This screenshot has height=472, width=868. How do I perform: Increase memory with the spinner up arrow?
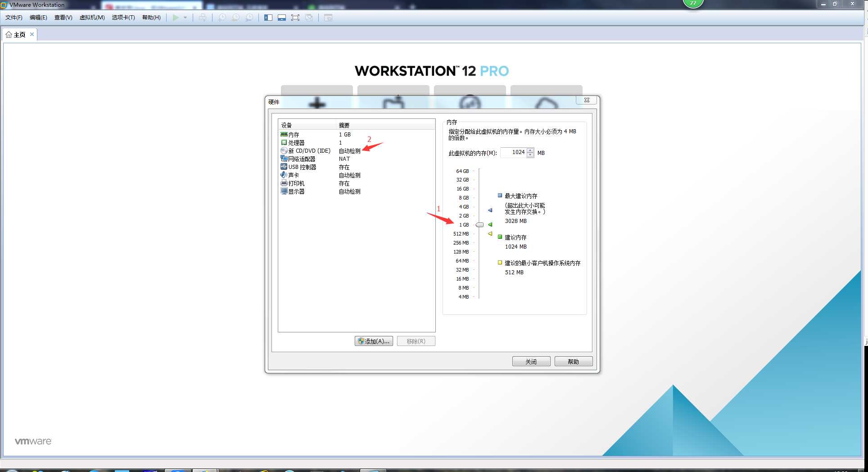(x=530, y=150)
